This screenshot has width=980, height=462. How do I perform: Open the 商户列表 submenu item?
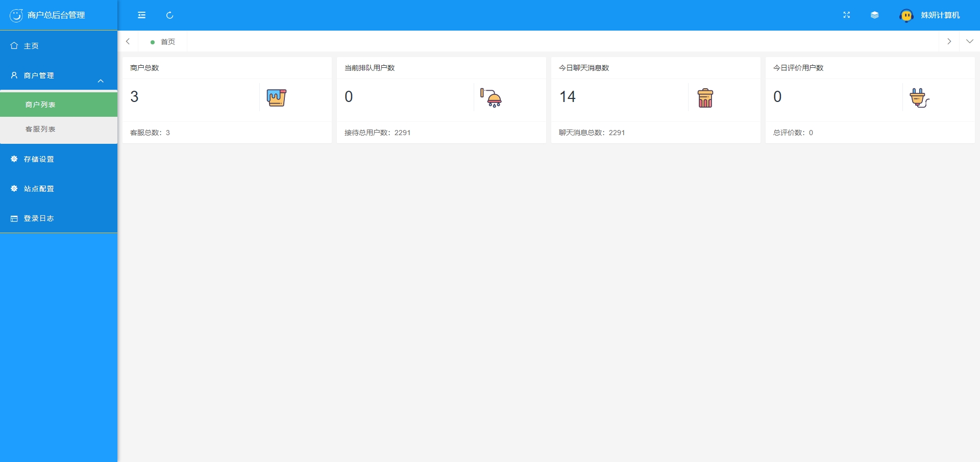[40, 105]
